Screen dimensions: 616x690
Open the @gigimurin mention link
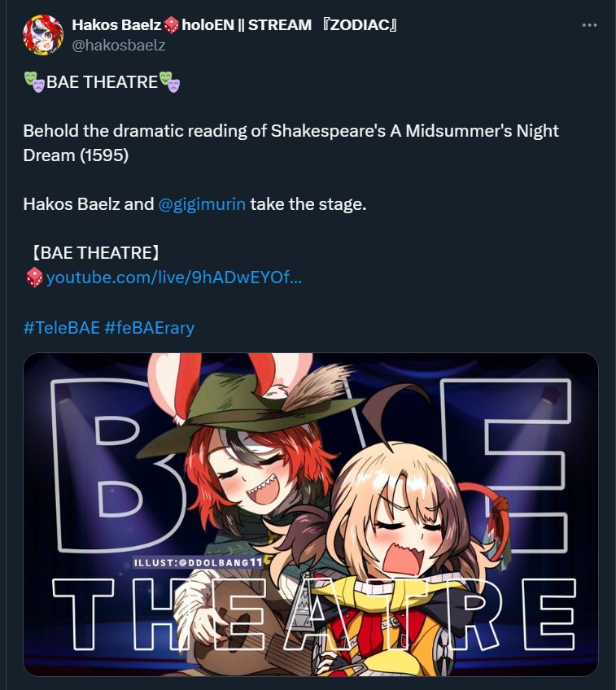(x=202, y=204)
